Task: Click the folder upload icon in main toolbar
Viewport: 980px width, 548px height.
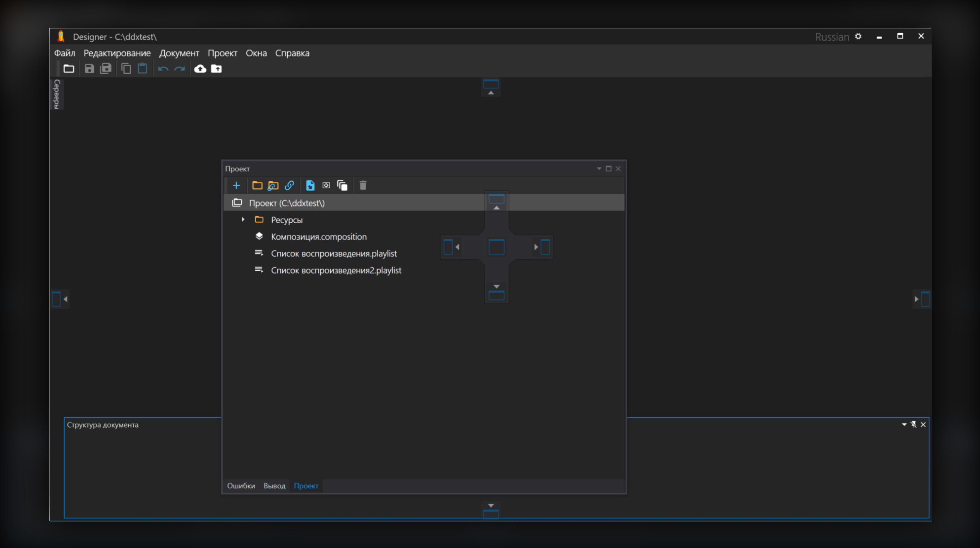Action: [216, 69]
